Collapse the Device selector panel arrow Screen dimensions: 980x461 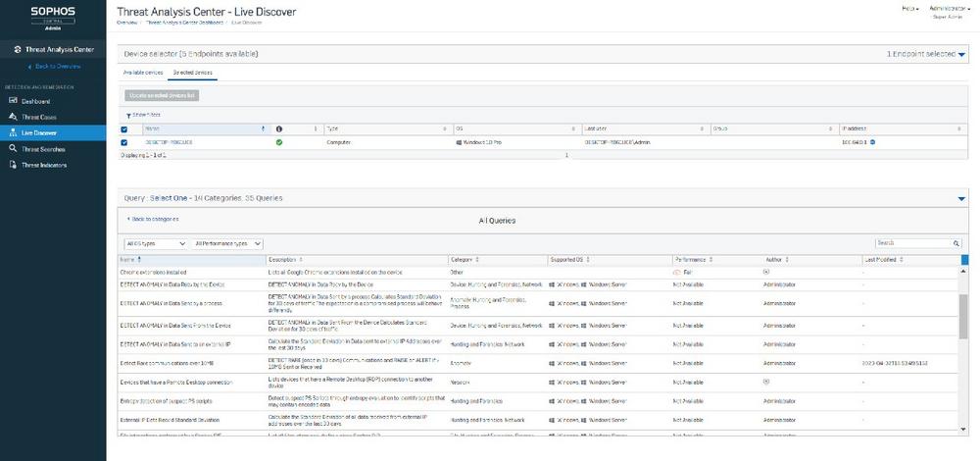tap(962, 55)
